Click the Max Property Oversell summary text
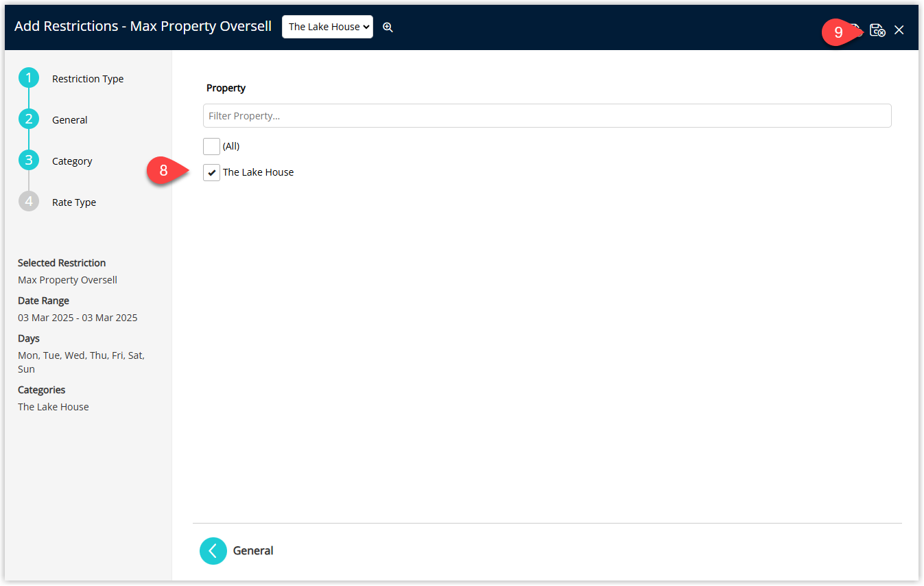 [67, 280]
